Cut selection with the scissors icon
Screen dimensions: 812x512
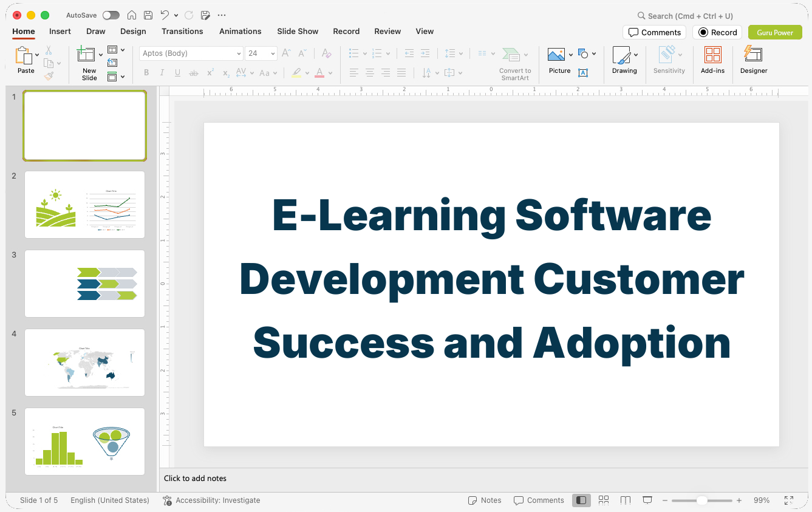49,50
